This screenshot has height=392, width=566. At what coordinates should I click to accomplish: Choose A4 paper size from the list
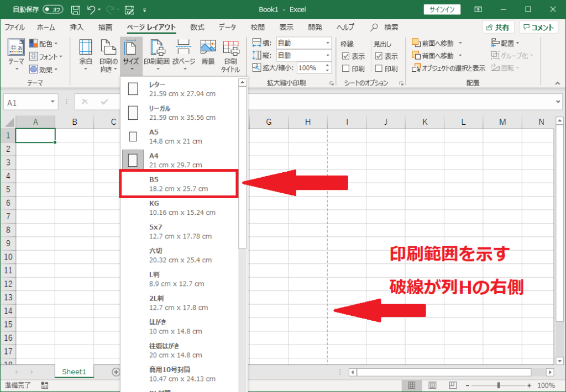pyautogui.click(x=180, y=160)
